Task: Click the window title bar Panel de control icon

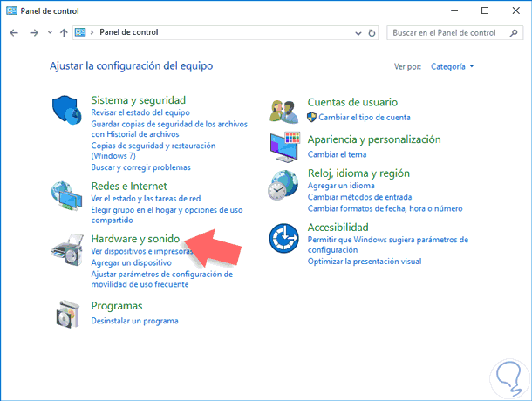Action: (x=11, y=10)
